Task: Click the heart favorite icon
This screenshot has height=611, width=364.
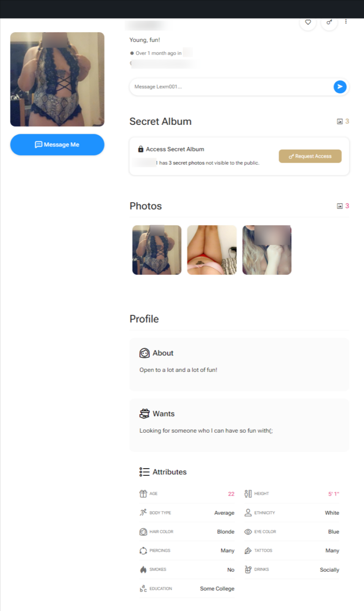Action: (x=308, y=22)
